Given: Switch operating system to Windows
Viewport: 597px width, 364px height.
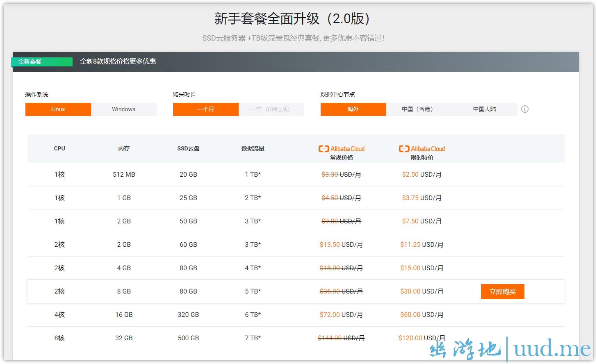Looking at the screenshot, I should tap(123, 109).
